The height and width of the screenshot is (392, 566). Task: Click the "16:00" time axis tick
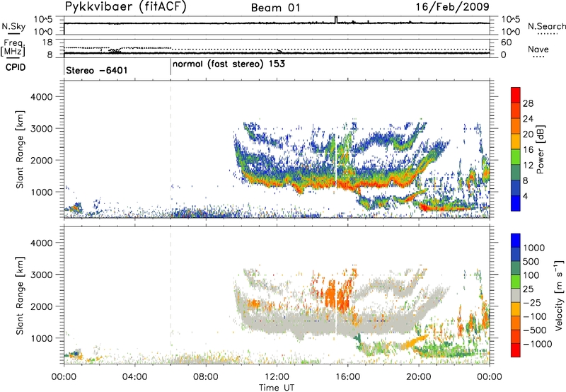(347, 377)
